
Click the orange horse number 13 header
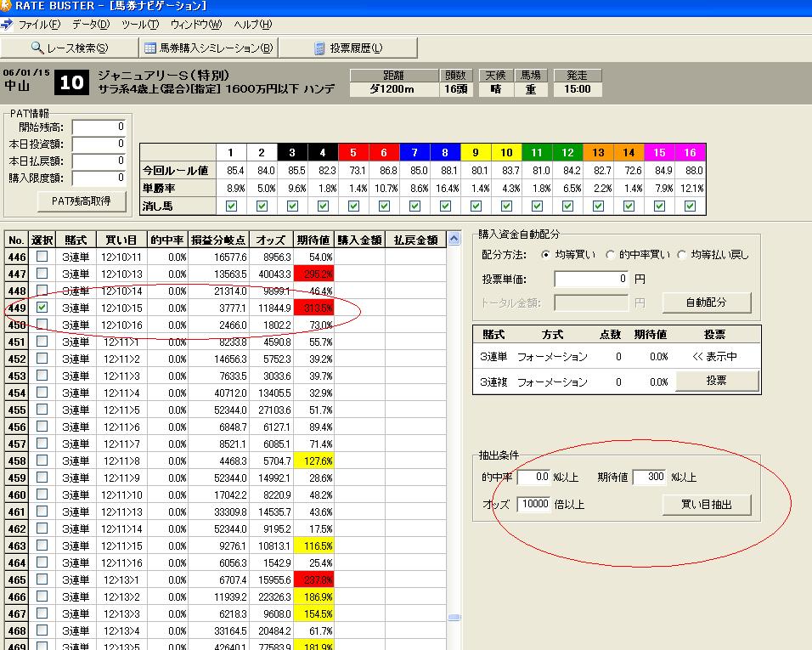(x=598, y=153)
